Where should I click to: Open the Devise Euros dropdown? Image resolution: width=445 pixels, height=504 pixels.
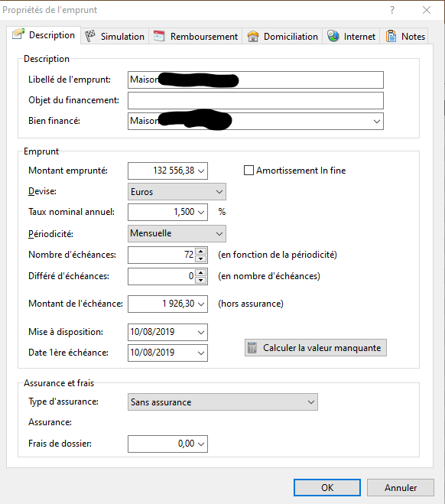coord(177,191)
